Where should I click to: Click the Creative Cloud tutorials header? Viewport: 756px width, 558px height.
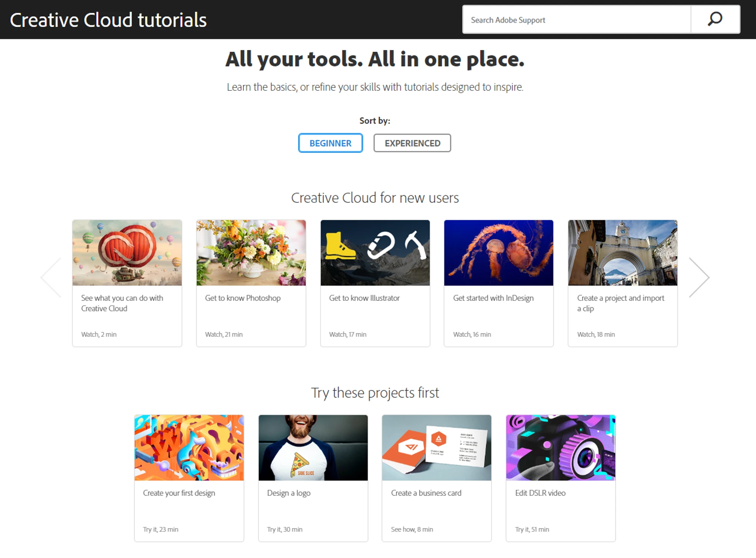[108, 20]
